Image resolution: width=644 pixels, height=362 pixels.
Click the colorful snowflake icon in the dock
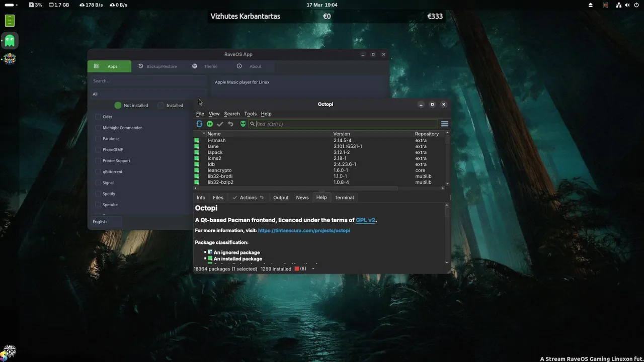(x=10, y=59)
